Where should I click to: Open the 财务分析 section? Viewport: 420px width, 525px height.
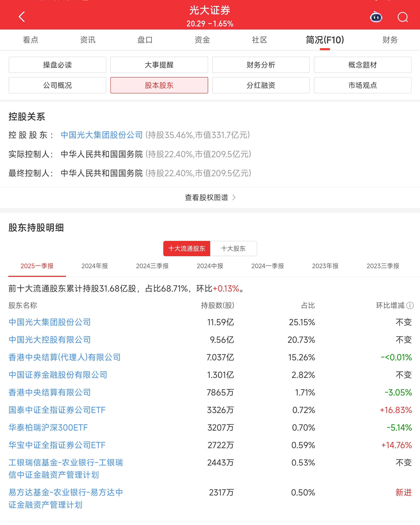(261, 65)
